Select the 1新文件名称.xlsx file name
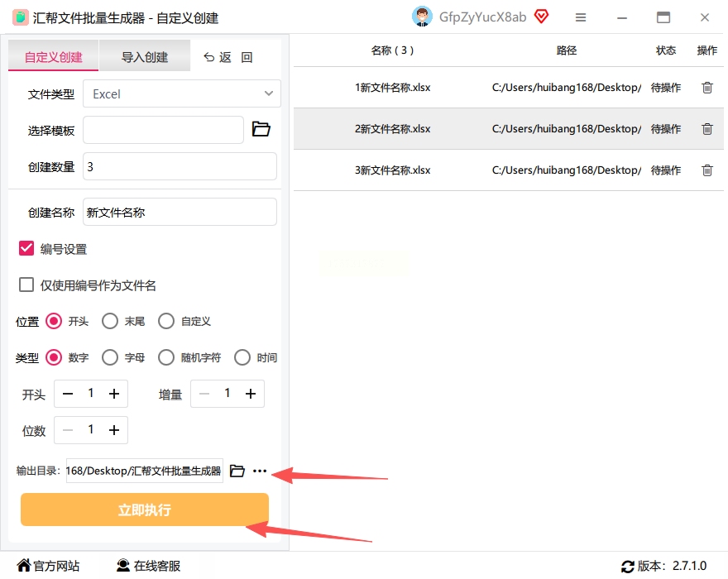 392,88
